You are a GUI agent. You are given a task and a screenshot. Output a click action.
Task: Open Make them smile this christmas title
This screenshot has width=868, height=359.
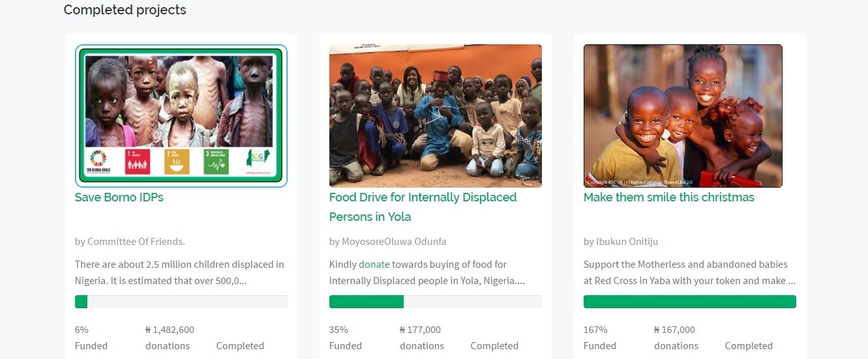[669, 197]
